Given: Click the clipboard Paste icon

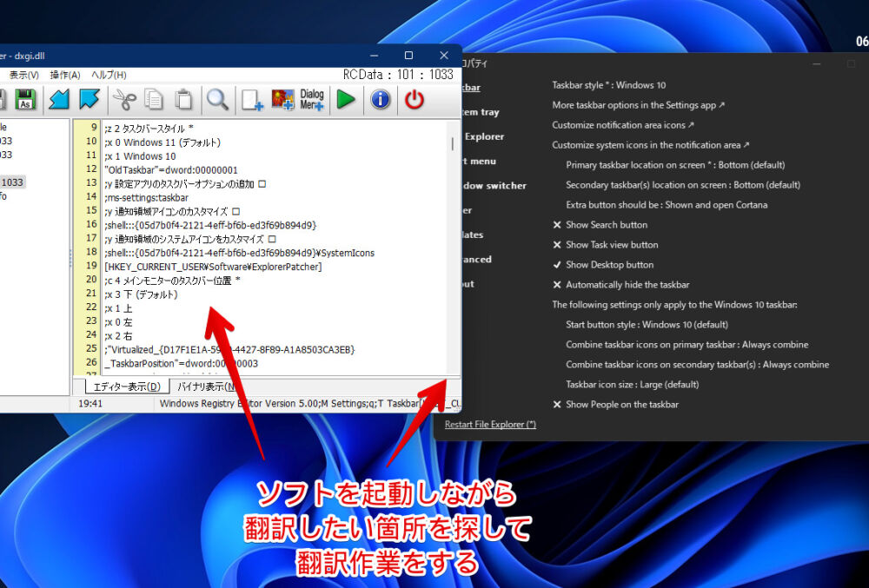Looking at the screenshot, I should pyautogui.click(x=183, y=100).
